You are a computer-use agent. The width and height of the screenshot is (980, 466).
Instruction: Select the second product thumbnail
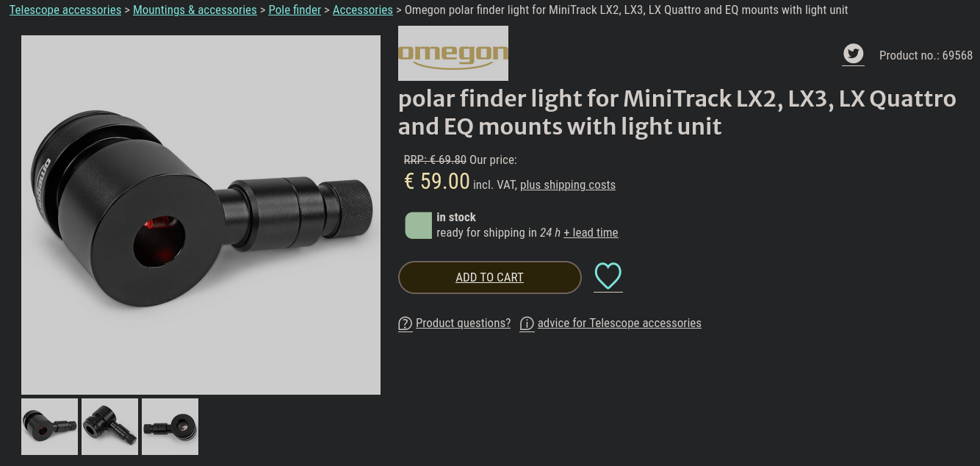coord(109,426)
